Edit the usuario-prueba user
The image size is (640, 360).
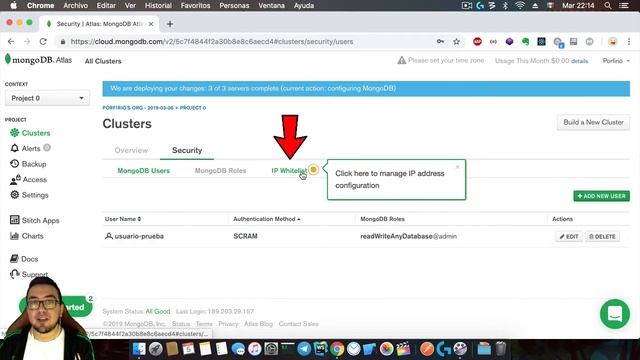pyautogui.click(x=569, y=237)
